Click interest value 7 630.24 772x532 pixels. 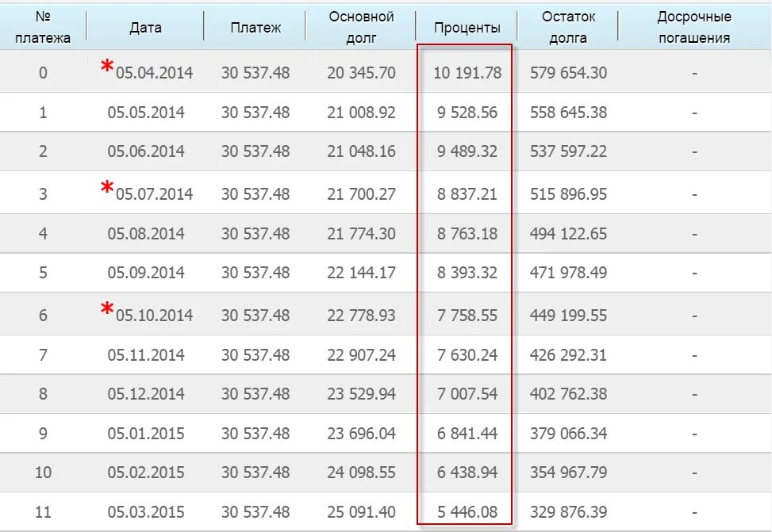click(467, 355)
